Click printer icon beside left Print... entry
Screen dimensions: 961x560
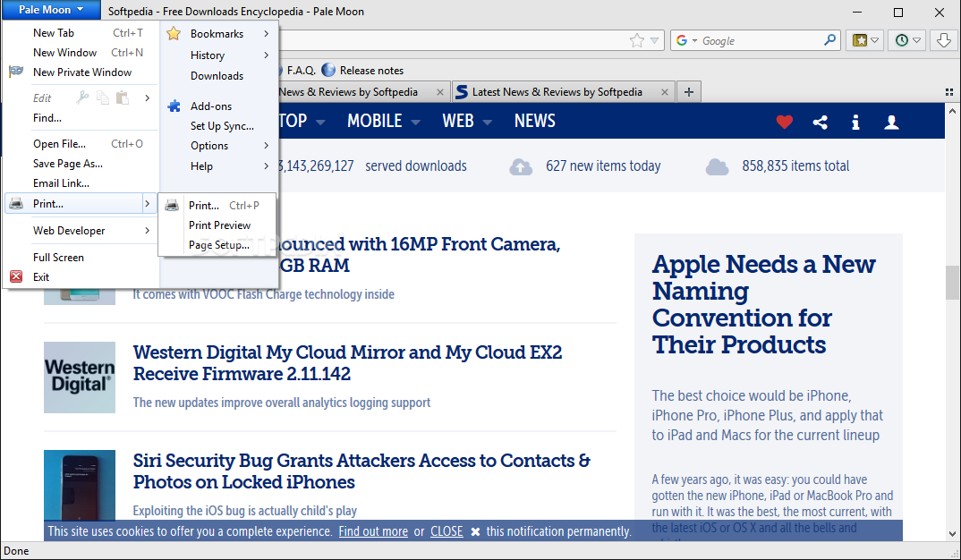point(16,203)
